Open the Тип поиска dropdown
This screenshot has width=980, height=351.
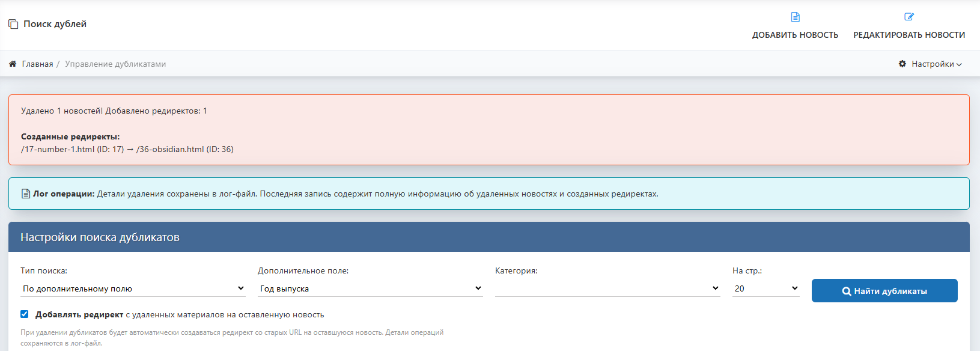(x=133, y=288)
